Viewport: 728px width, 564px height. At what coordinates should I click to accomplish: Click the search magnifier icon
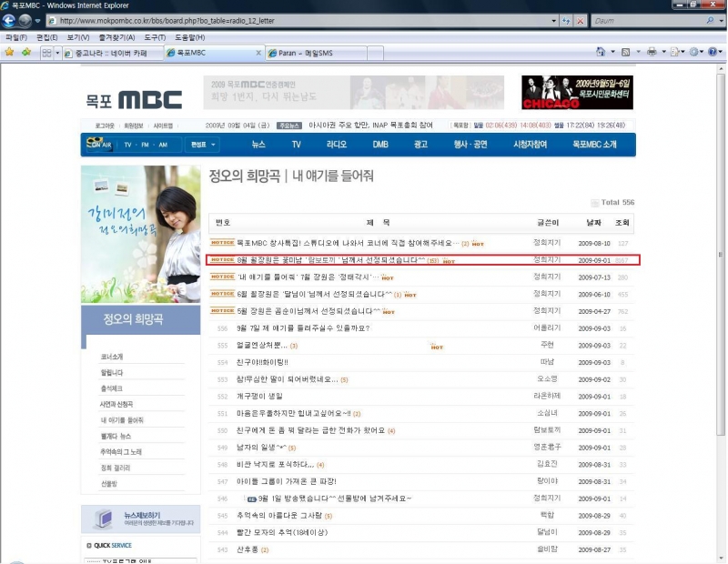710,20
